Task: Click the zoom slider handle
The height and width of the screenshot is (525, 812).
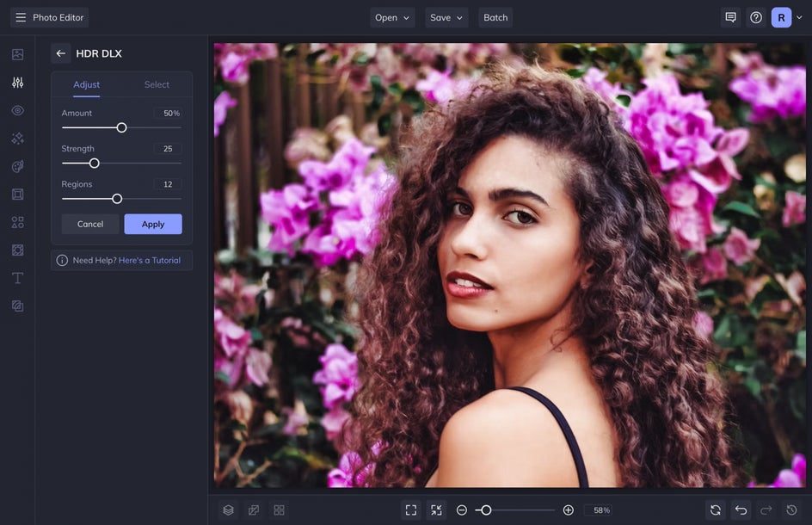Action: (486, 510)
